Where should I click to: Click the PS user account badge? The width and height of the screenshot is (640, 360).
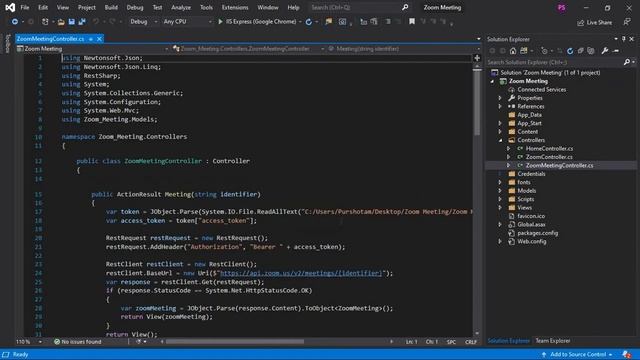tap(562, 8)
